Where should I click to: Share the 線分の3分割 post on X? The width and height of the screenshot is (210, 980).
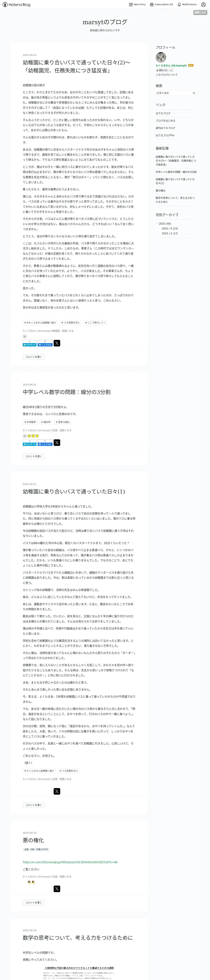(x=57, y=442)
